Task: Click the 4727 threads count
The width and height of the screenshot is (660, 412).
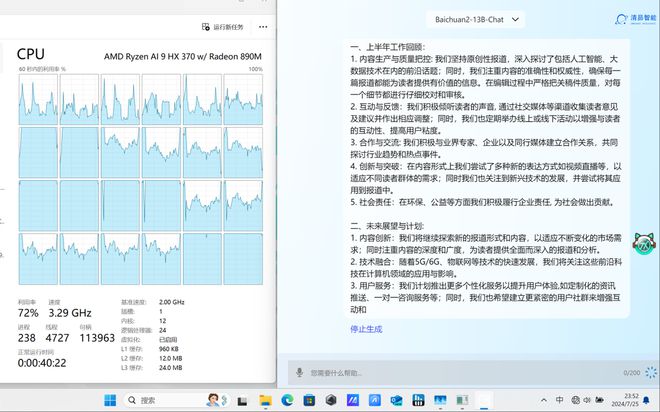Action: (57, 338)
